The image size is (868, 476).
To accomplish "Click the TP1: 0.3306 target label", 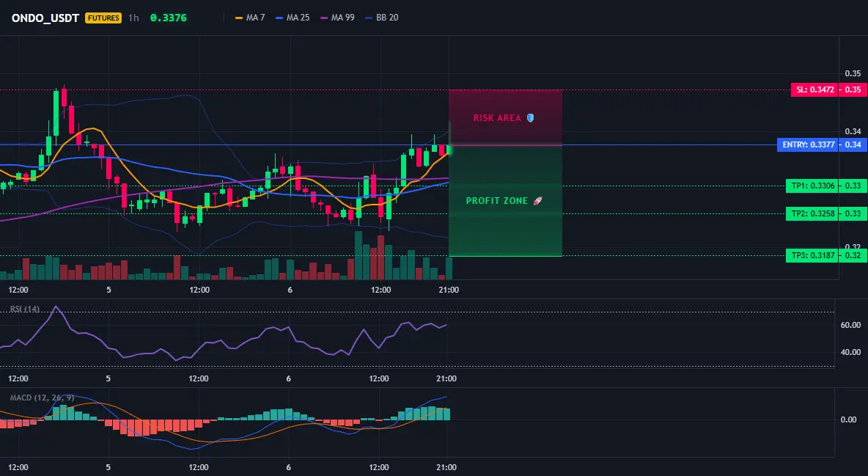I will click(812, 186).
